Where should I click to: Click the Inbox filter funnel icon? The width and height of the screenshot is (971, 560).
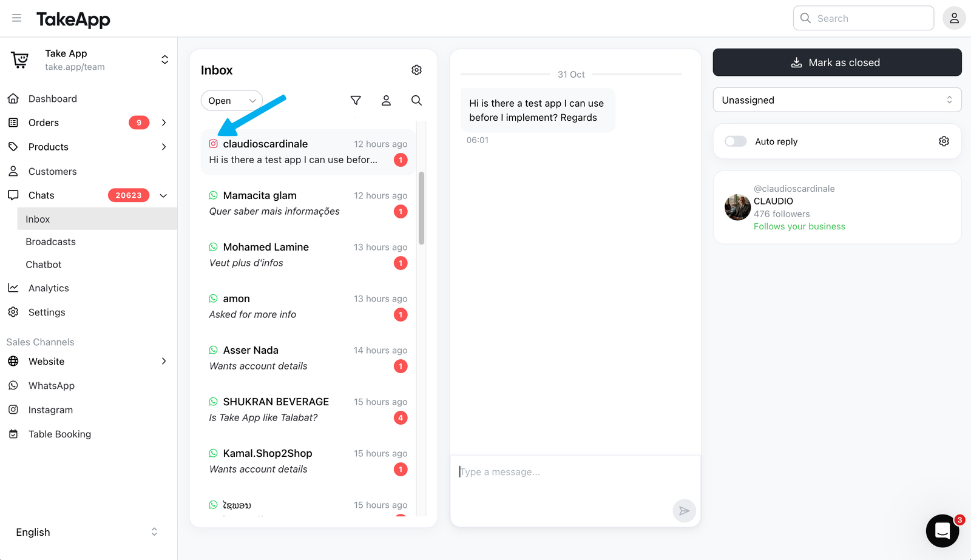(356, 100)
